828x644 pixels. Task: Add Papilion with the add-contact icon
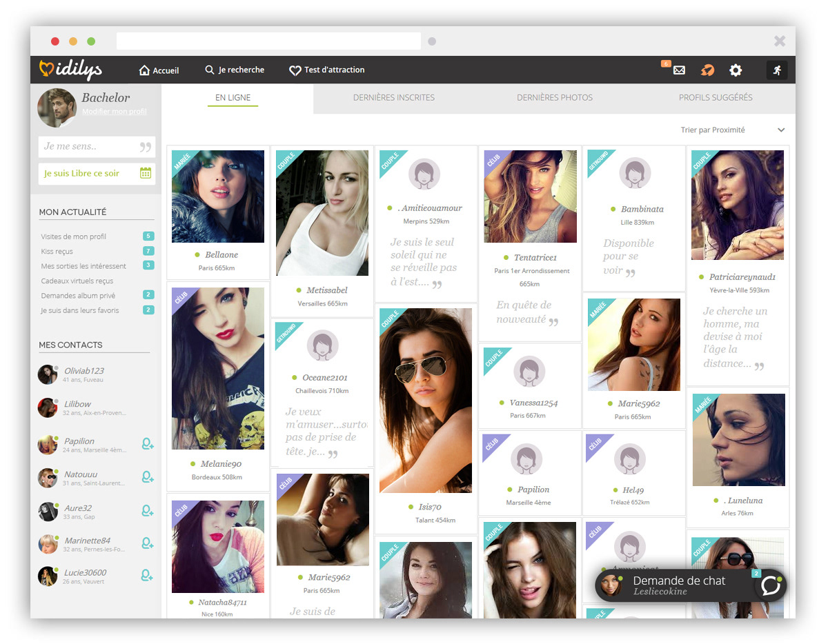click(147, 444)
